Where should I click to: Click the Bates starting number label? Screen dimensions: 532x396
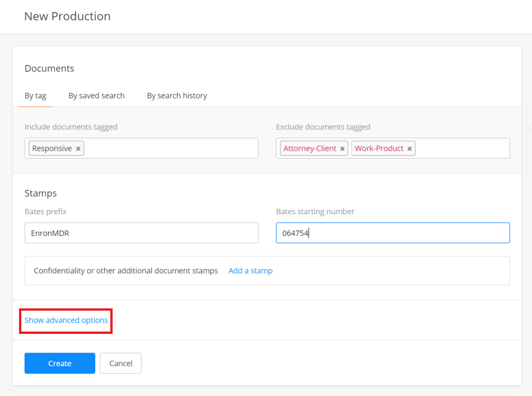tap(315, 211)
